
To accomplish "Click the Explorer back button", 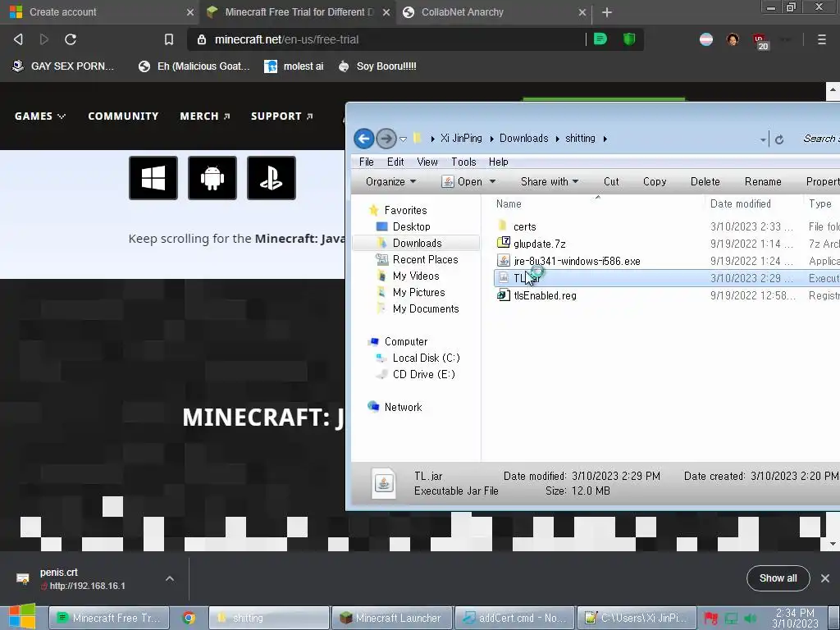I will 364,139.
